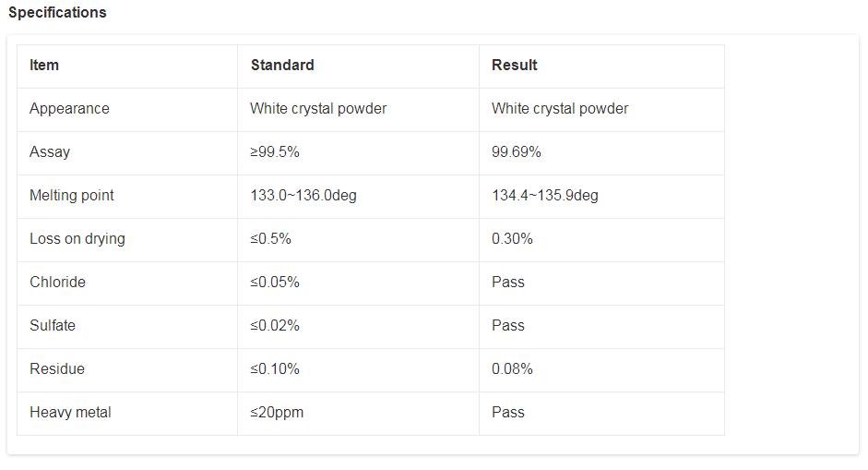Click the 133.0~136.0deg standard value
This screenshot has height=470, width=868.
[303, 196]
